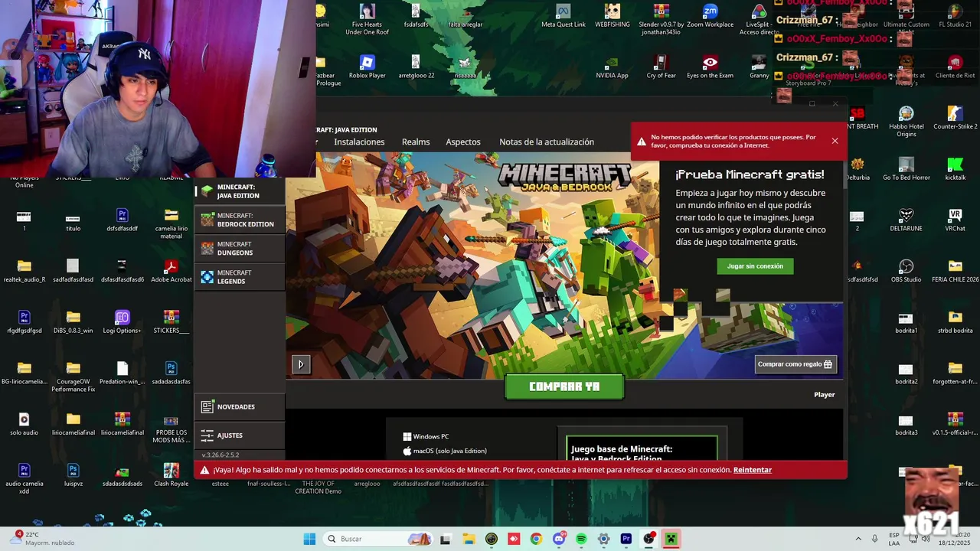
Task: Select the Clash Royale desktop icon
Action: (171, 475)
